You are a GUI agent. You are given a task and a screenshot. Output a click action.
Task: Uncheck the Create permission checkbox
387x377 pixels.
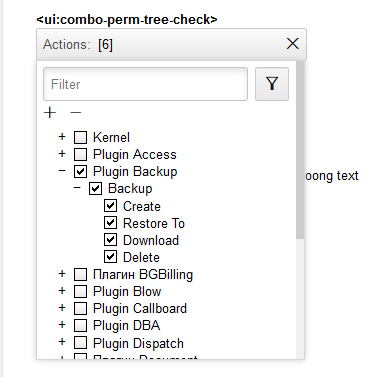point(110,206)
